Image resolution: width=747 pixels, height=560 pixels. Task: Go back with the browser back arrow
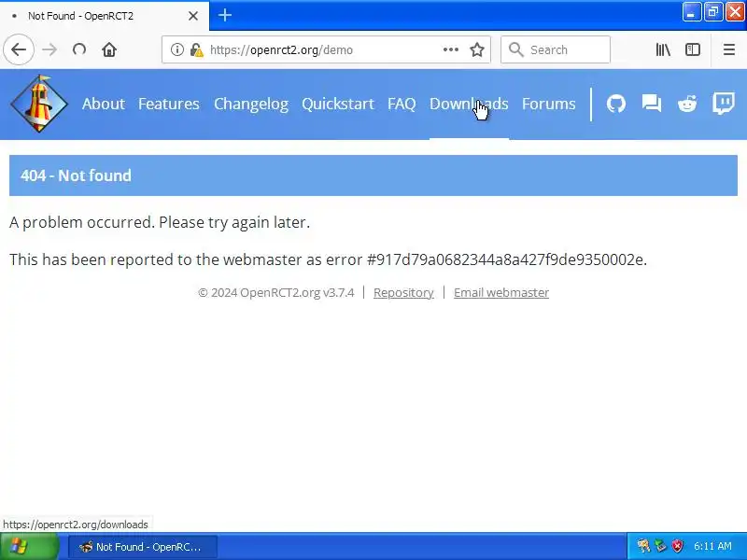tap(19, 49)
